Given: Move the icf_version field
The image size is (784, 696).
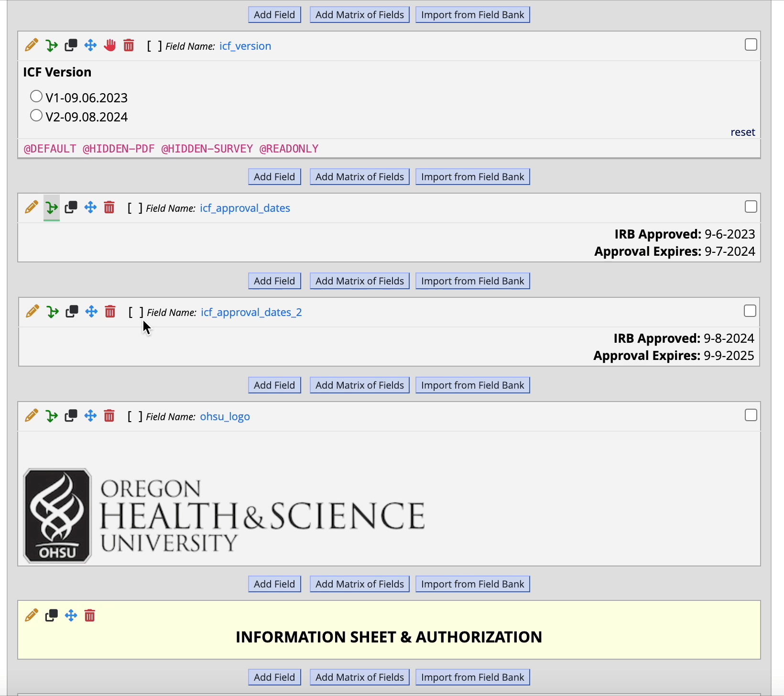Looking at the screenshot, I should (90, 45).
